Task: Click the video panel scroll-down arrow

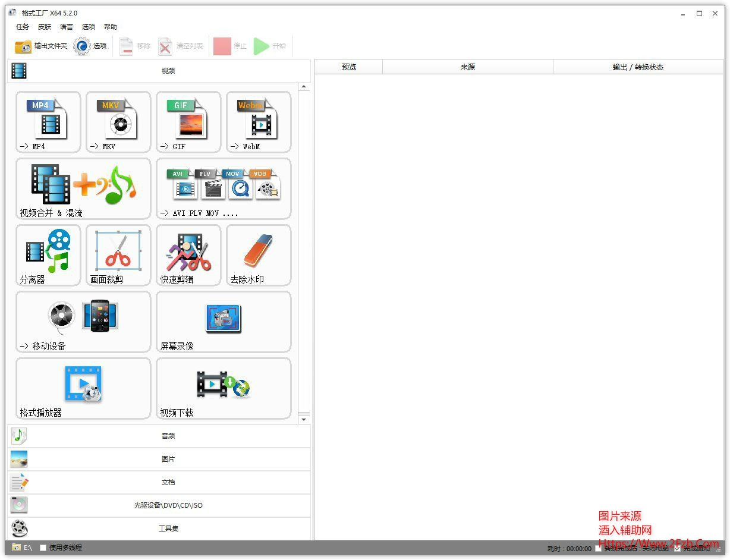Action: click(x=304, y=419)
